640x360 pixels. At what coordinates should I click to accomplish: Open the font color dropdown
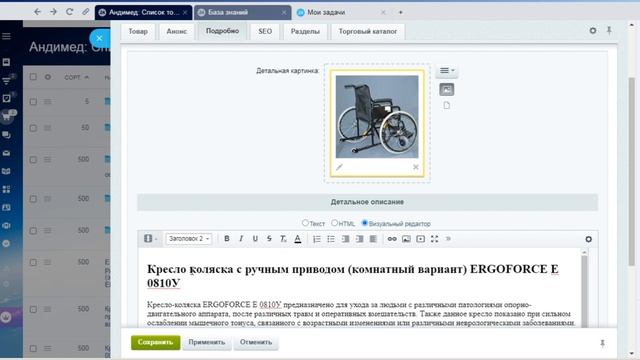click(298, 239)
